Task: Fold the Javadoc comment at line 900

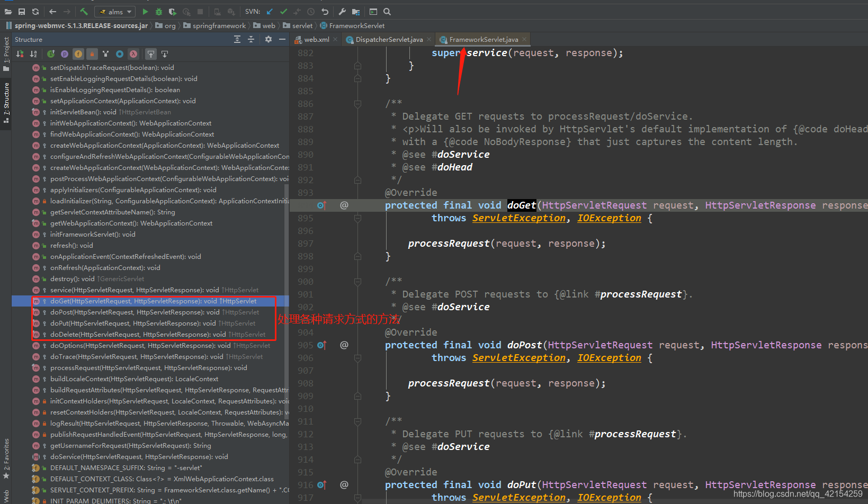Action: pyautogui.click(x=357, y=282)
